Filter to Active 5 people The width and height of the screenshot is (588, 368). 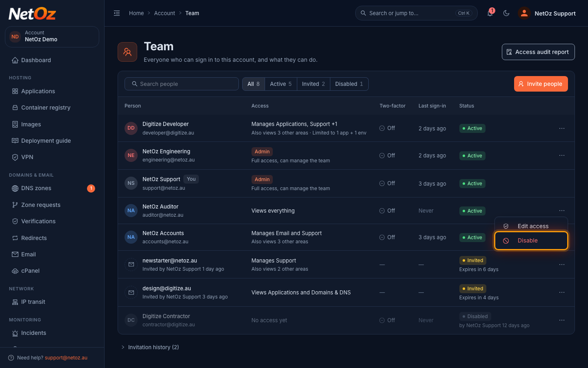[x=281, y=84]
